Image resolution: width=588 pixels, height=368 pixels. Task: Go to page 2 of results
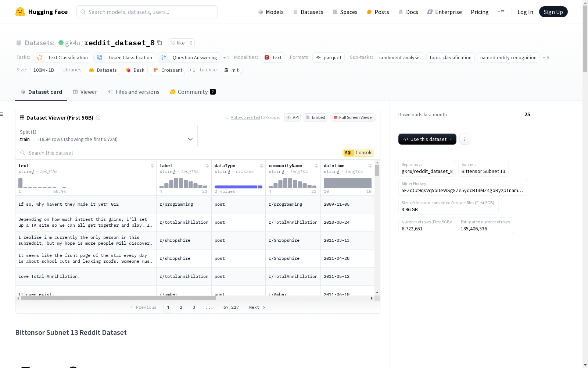pyautogui.click(x=181, y=307)
